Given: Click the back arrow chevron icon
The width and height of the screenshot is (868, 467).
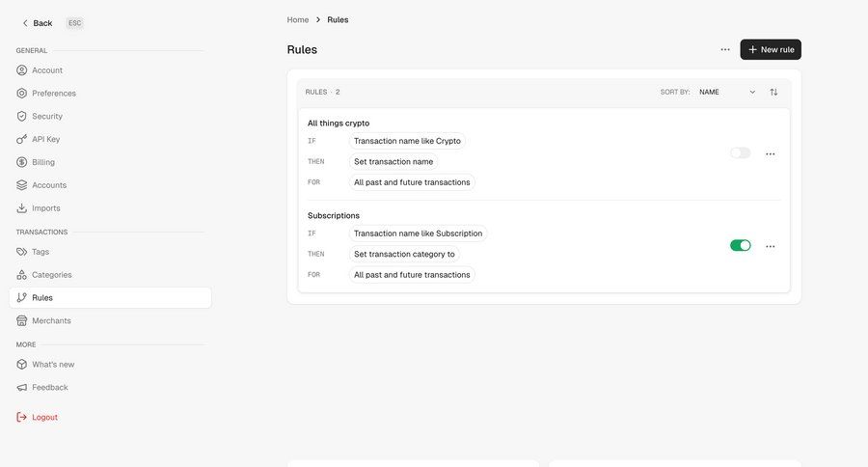Looking at the screenshot, I should 25,23.
